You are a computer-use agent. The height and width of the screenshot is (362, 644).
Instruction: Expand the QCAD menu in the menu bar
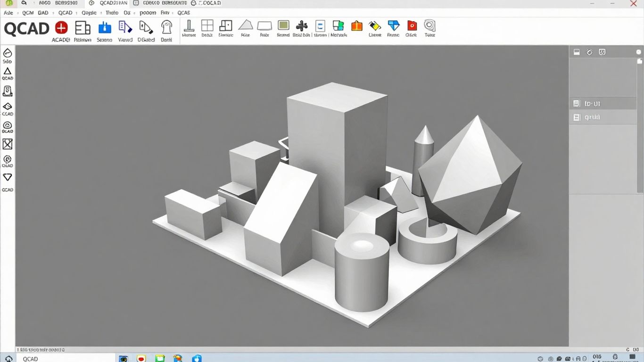tap(66, 13)
